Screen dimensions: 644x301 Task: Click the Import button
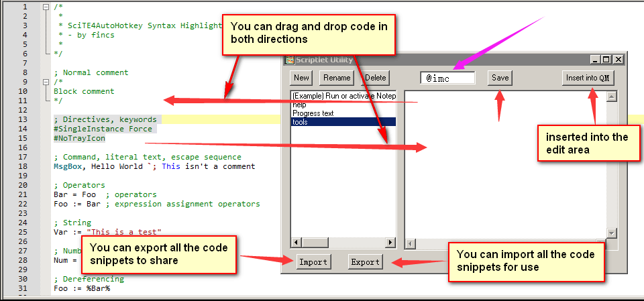pyautogui.click(x=313, y=262)
